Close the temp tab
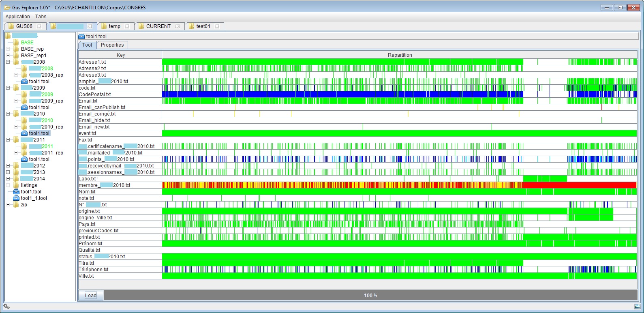Viewport: 644px width, 313px height. (127, 26)
